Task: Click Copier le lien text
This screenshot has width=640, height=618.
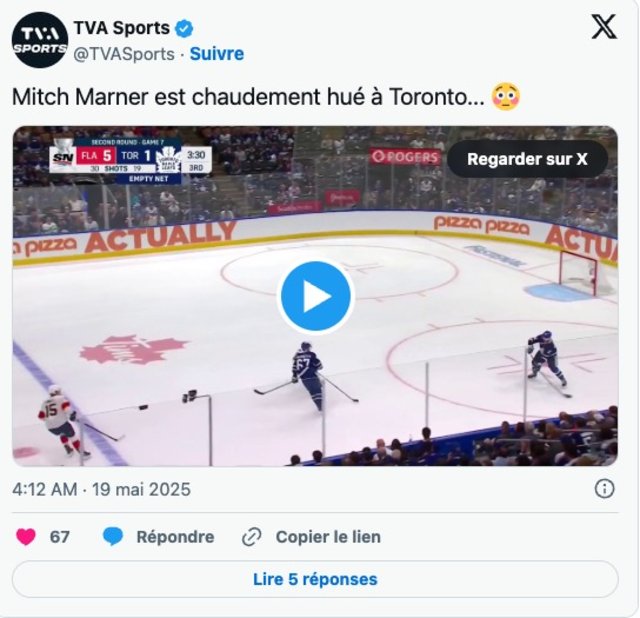Action: (328, 537)
